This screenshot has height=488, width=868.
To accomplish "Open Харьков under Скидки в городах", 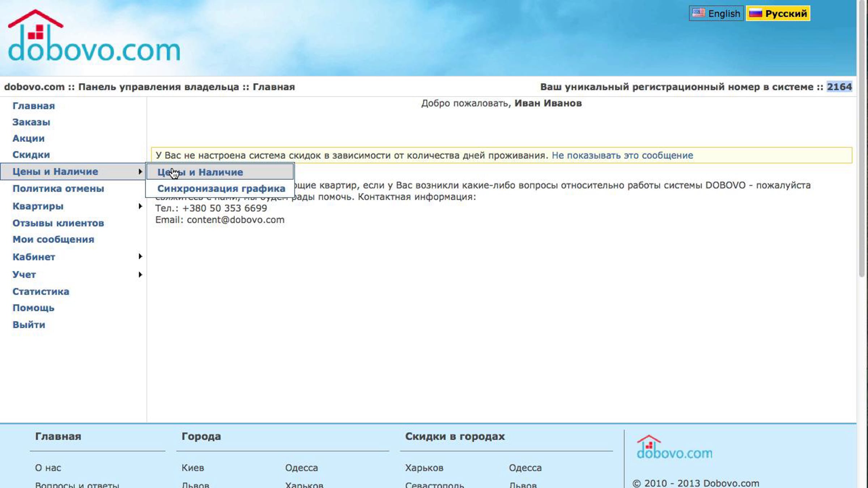I will pyautogui.click(x=424, y=468).
